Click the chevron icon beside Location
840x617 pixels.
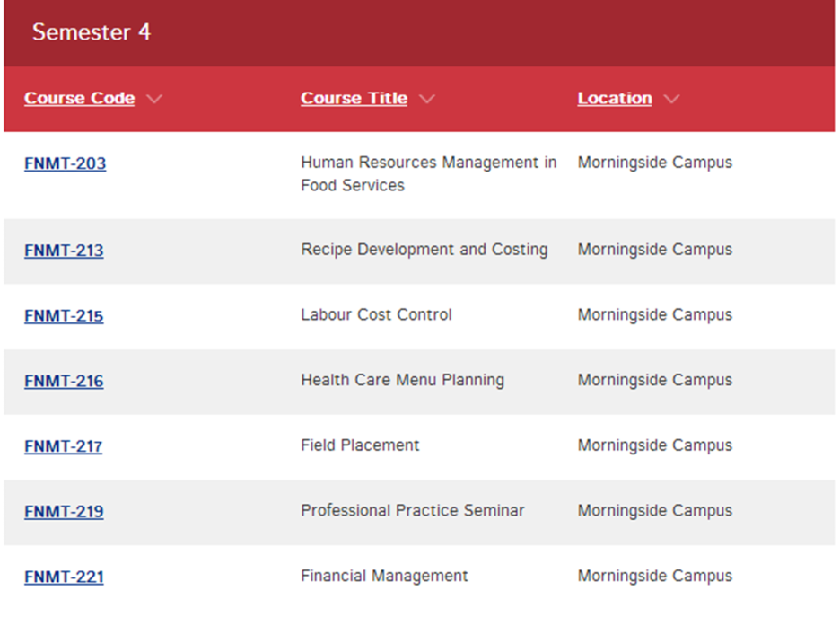coord(671,99)
